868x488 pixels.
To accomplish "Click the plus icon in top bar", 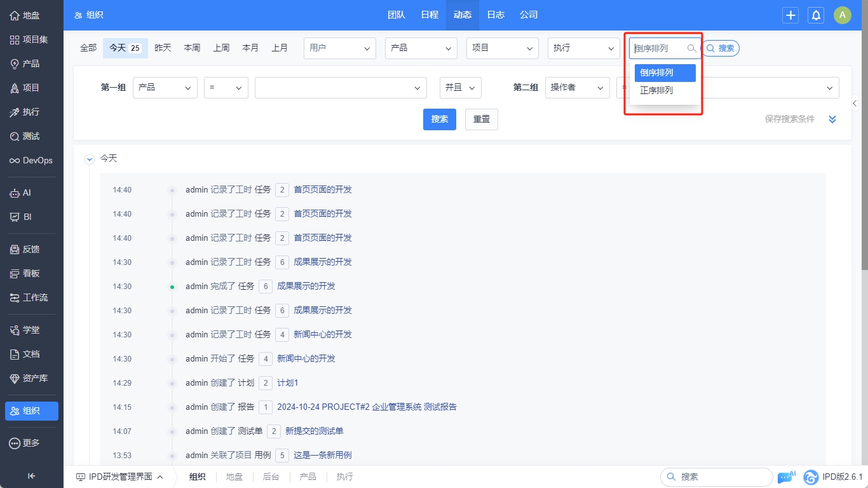I will (x=790, y=15).
